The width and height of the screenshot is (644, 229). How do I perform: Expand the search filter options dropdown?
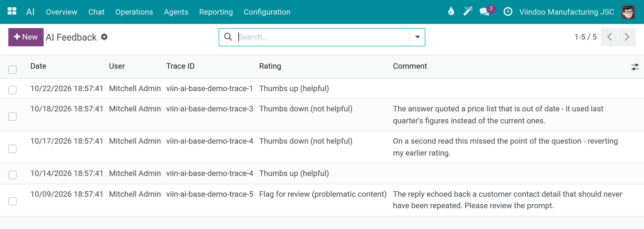417,37
